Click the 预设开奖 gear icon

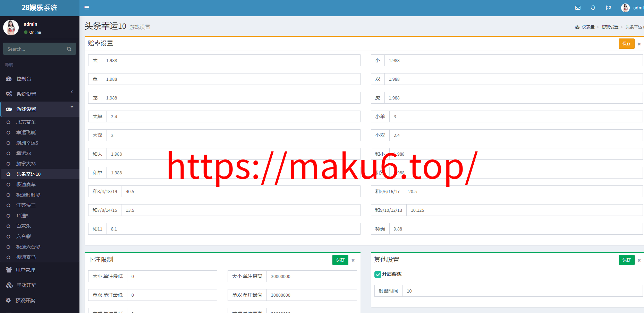(x=8, y=301)
